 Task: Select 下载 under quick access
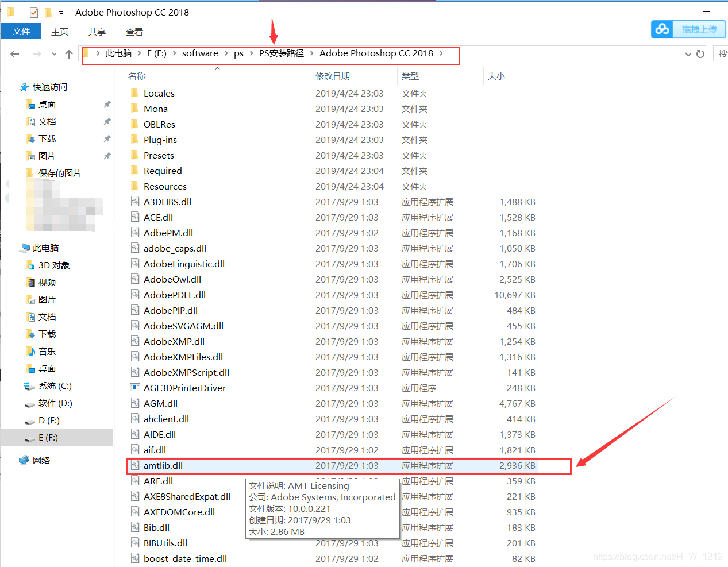47,139
